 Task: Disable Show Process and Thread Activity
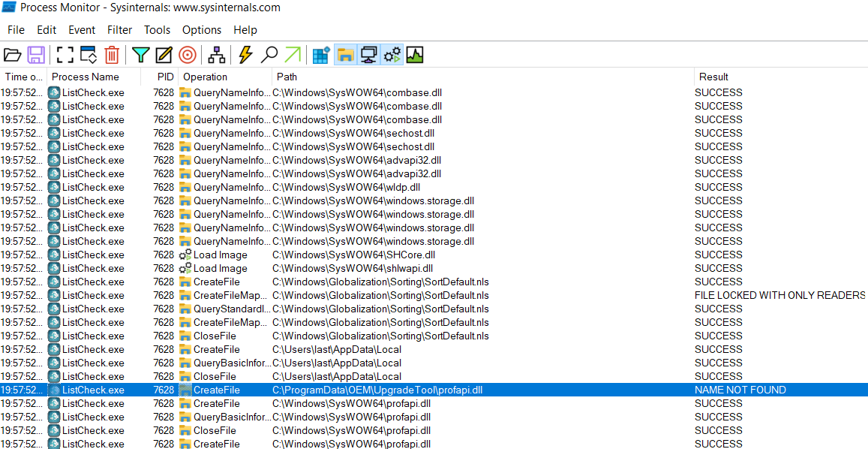pyautogui.click(x=392, y=54)
